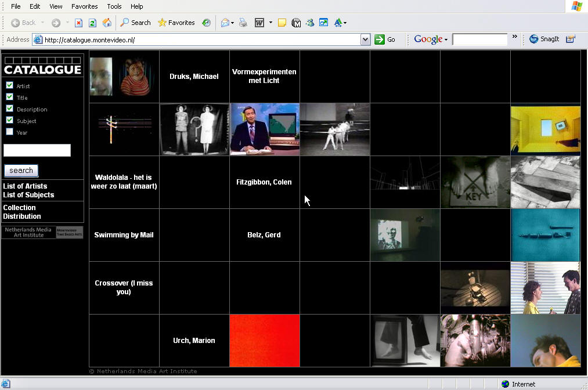Go to the Home page icon
The width and height of the screenshot is (588, 390).
(x=107, y=23)
